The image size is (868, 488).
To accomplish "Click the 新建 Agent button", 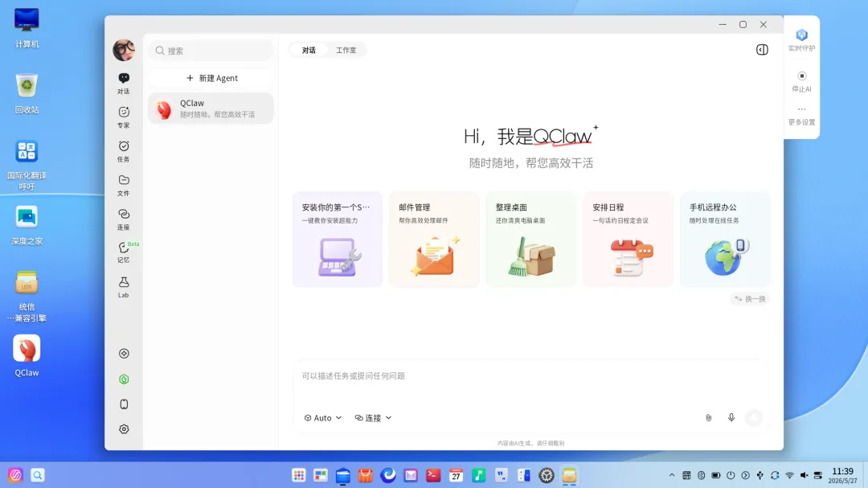I will [x=211, y=78].
